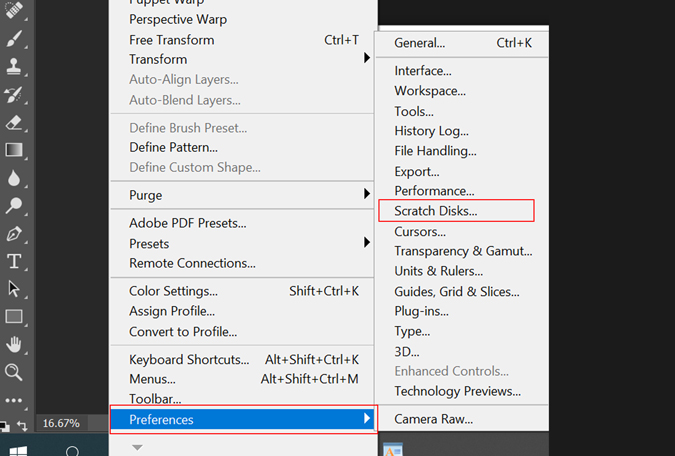
Task: Select the Pen tool
Action: [14, 234]
